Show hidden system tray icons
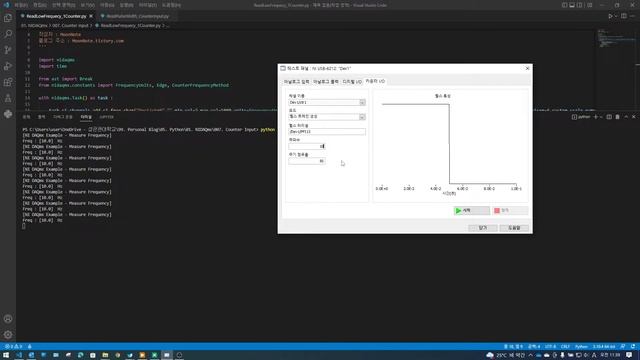Image resolution: width=640 pixels, height=360 pixels. (x=531, y=355)
